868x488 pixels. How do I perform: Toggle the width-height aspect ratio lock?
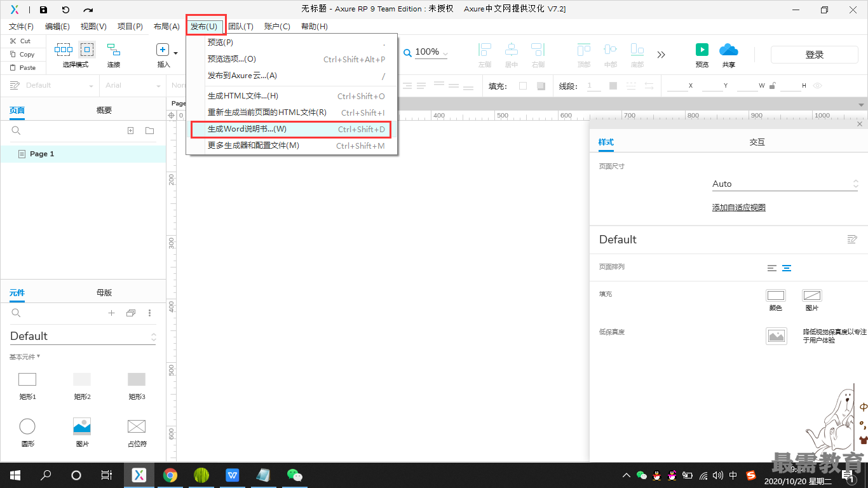(x=772, y=86)
